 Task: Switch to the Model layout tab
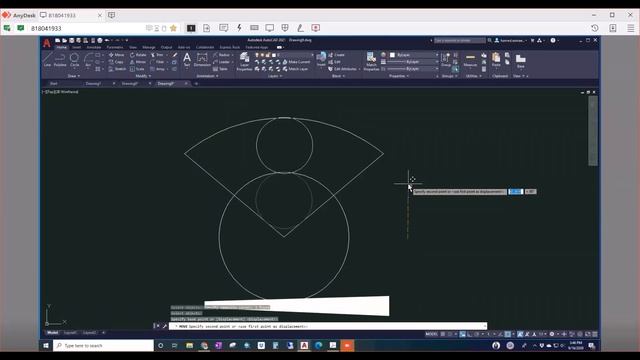[52, 333]
